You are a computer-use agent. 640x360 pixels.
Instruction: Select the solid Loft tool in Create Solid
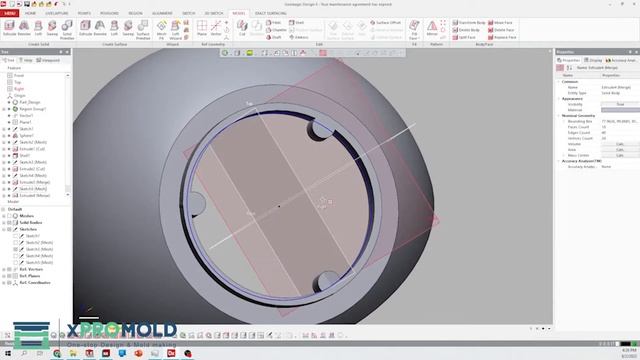(x=38, y=29)
